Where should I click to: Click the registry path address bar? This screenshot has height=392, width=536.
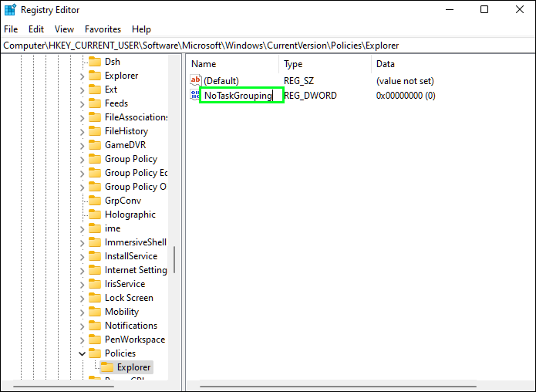[268, 46]
